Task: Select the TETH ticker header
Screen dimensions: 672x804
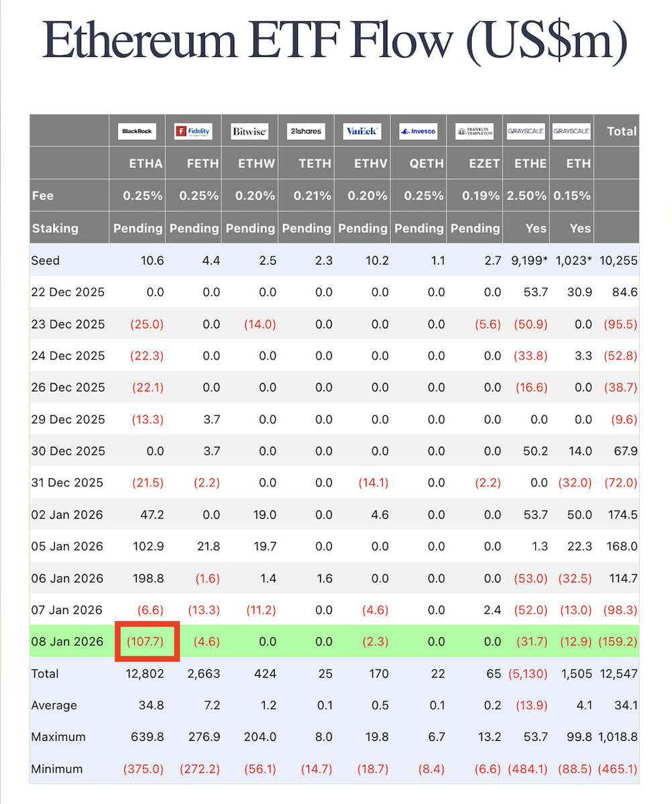Action: click(x=315, y=164)
